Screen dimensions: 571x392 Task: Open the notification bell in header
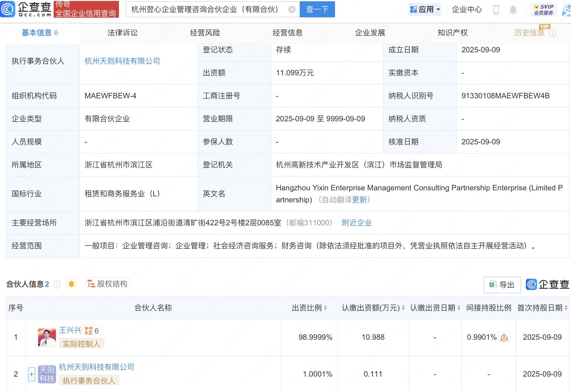(513, 10)
